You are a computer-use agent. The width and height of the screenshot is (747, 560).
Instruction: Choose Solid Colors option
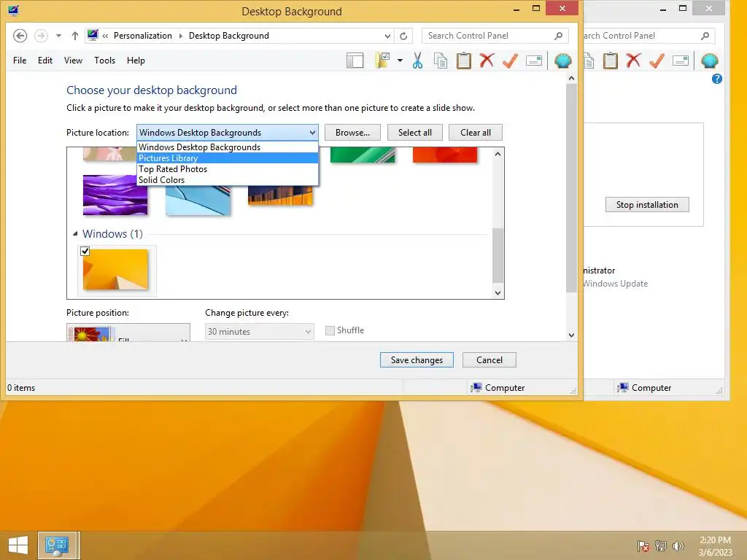click(228, 180)
